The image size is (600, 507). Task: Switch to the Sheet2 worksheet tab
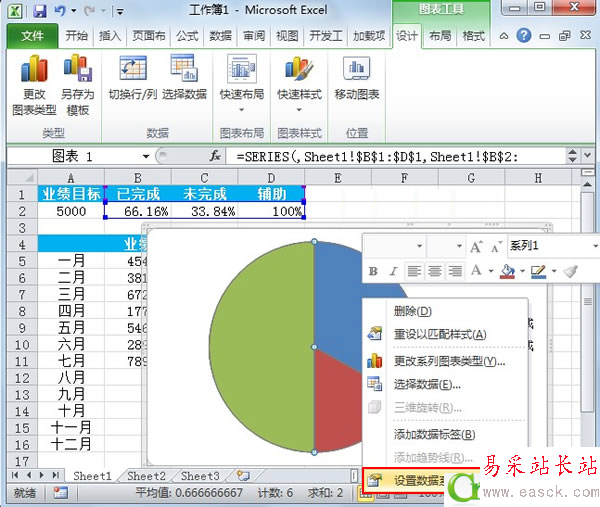coord(146,476)
